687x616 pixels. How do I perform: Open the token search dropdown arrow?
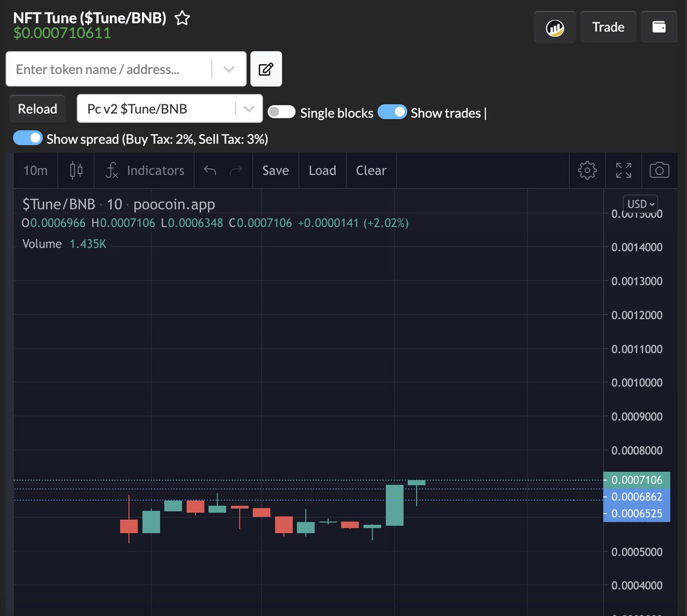click(229, 69)
